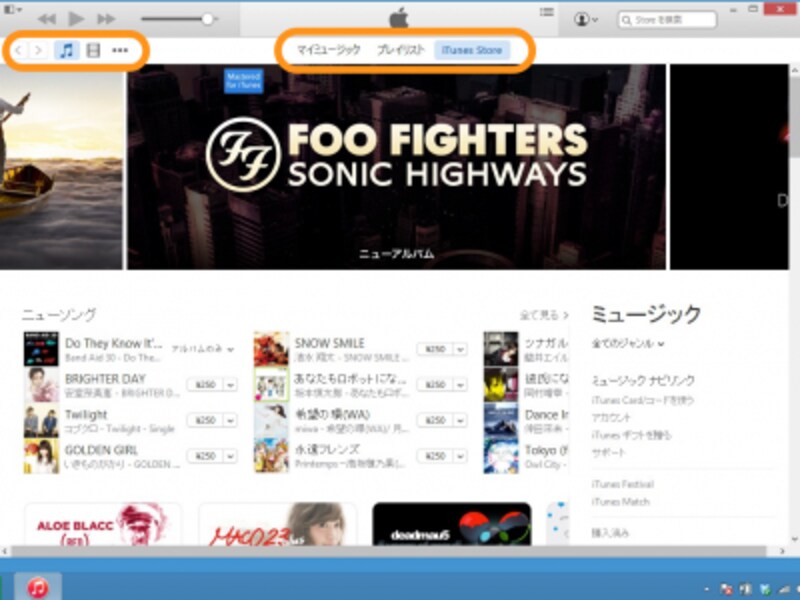Click the iTunes icon in the taskbar
800x600 pixels.
[38, 586]
